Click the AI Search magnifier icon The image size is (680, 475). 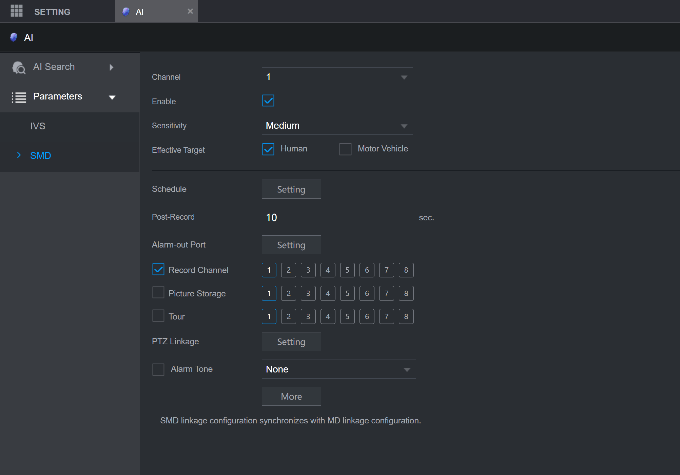[19, 68]
